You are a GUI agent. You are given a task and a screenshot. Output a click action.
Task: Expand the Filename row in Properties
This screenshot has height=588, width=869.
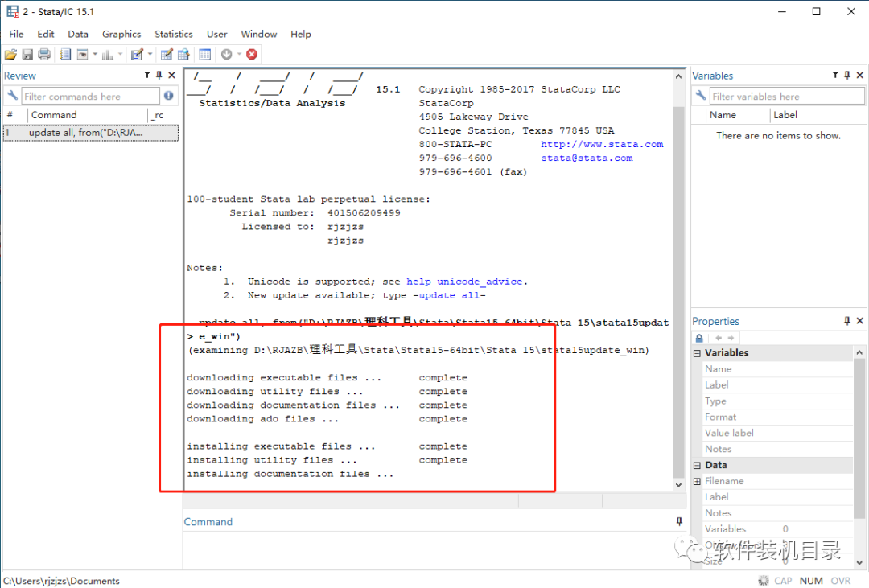697,481
